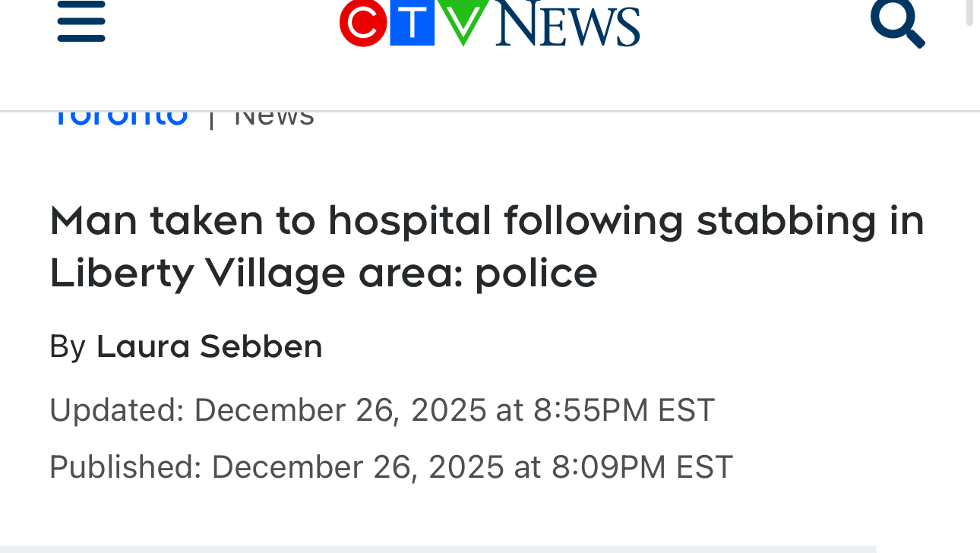Click the red C circle in logo

(x=363, y=23)
